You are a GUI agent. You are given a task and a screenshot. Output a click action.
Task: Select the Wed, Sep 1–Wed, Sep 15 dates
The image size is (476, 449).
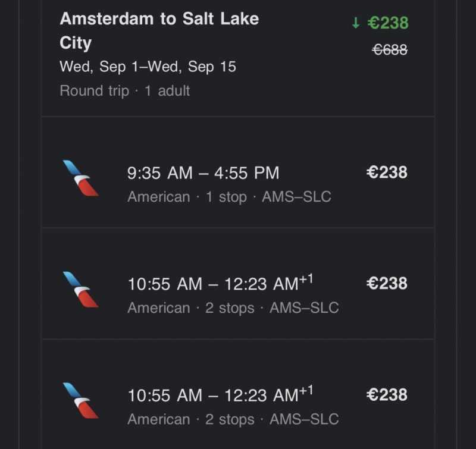[x=148, y=66]
